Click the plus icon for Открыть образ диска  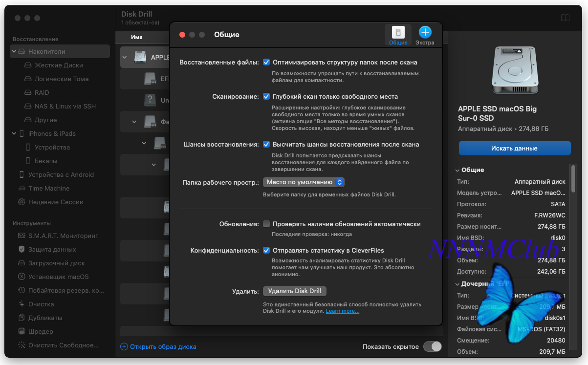[124, 346]
